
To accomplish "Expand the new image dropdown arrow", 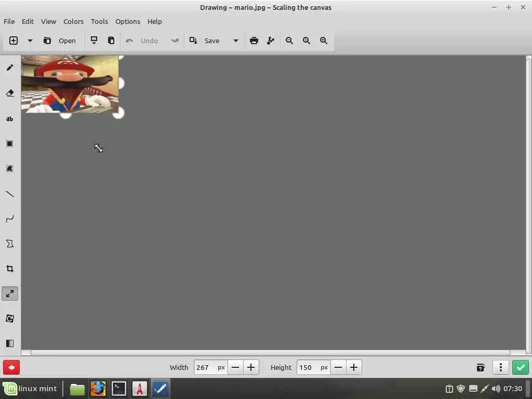I will coord(30,41).
